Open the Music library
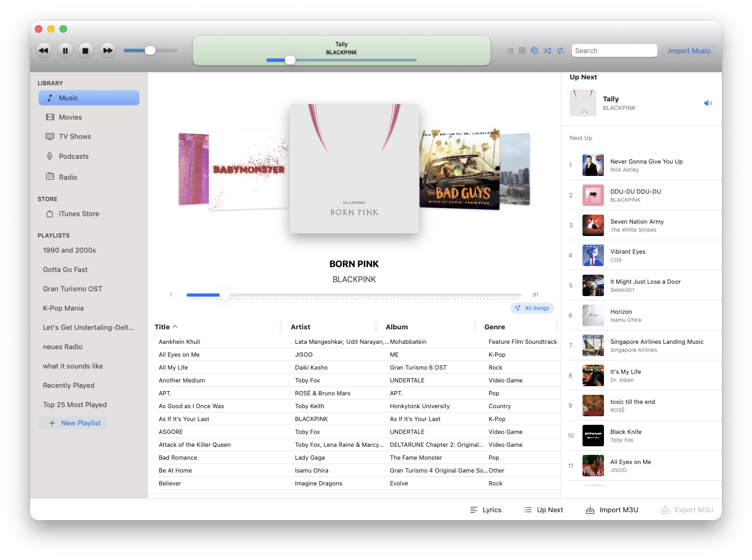752x560 pixels. (89, 98)
